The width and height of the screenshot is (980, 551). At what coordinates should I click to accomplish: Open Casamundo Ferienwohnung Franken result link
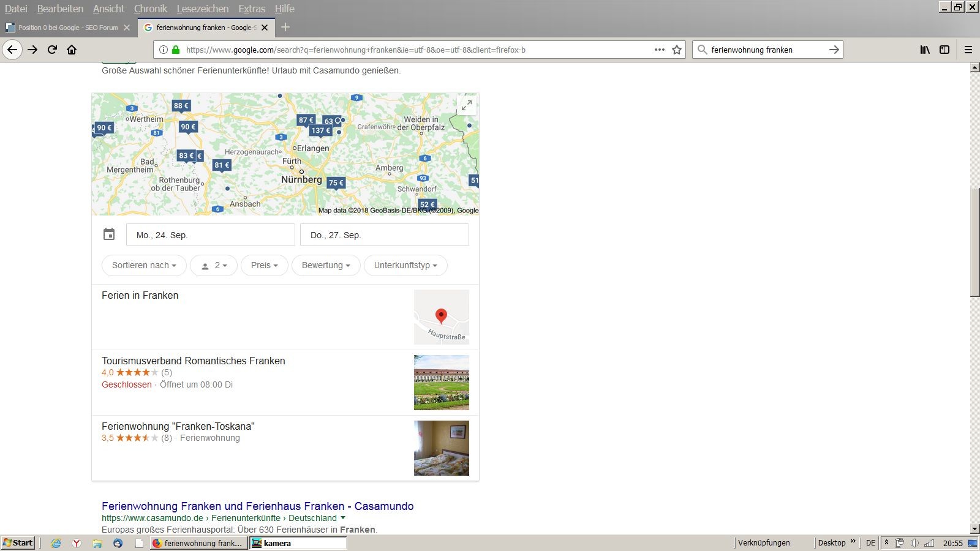pos(257,506)
